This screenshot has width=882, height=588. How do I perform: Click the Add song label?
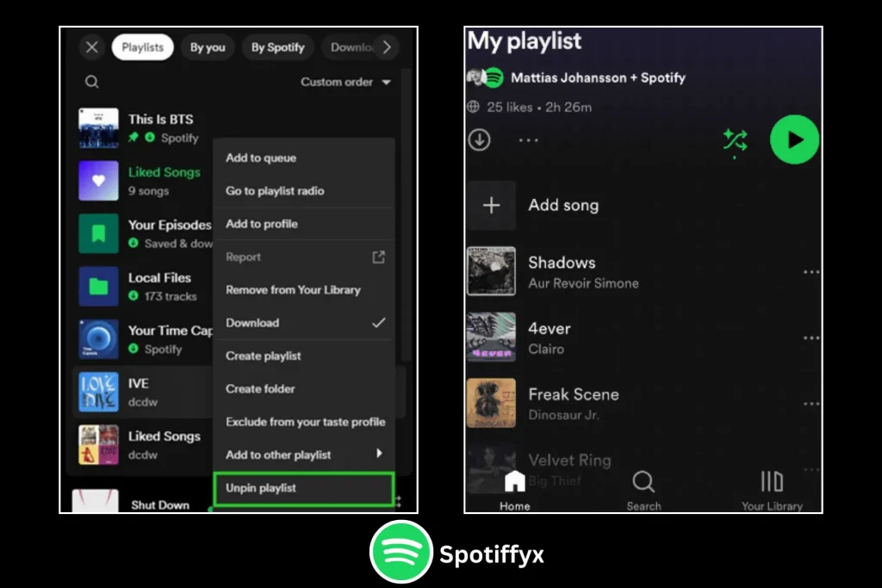pyautogui.click(x=563, y=206)
